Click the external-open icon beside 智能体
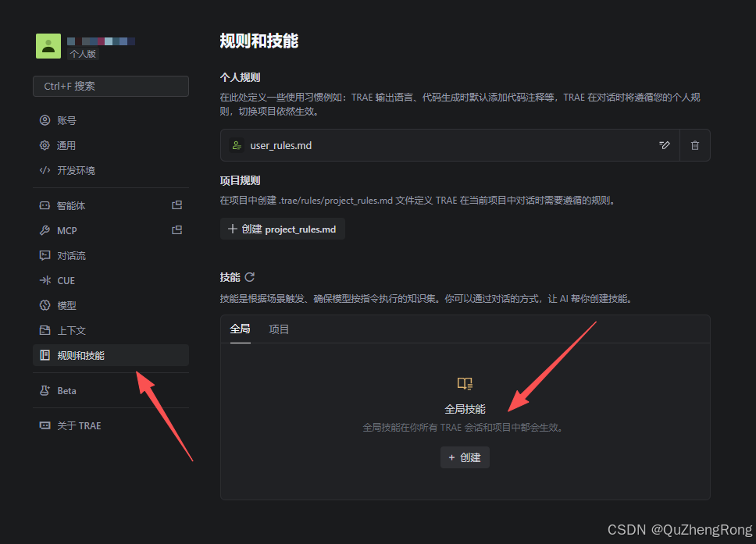 pyautogui.click(x=177, y=205)
